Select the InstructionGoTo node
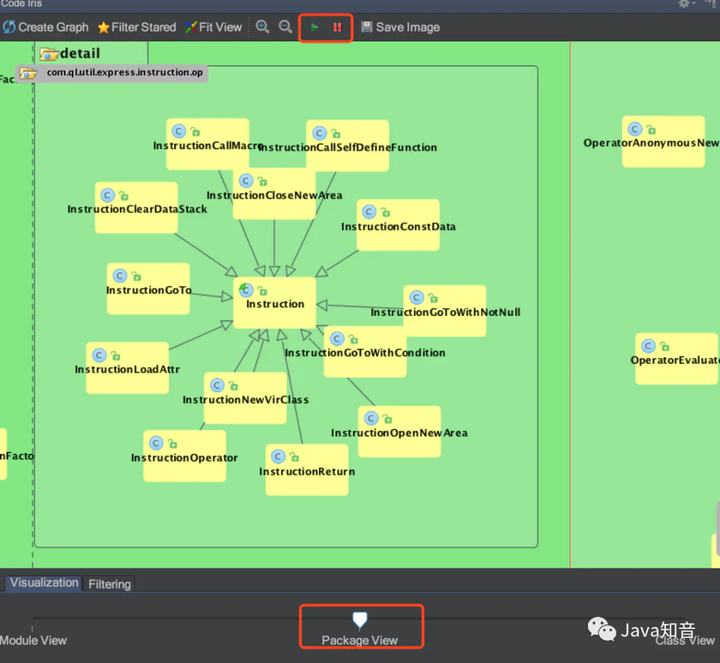This screenshot has width=720, height=663. [x=148, y=289]
